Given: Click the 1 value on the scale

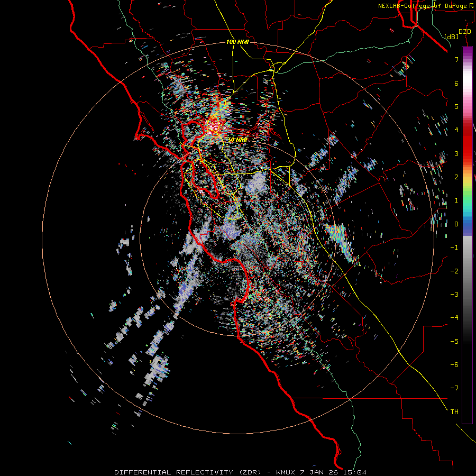Looking at the screenshot, I should click(x=456, y=200).
